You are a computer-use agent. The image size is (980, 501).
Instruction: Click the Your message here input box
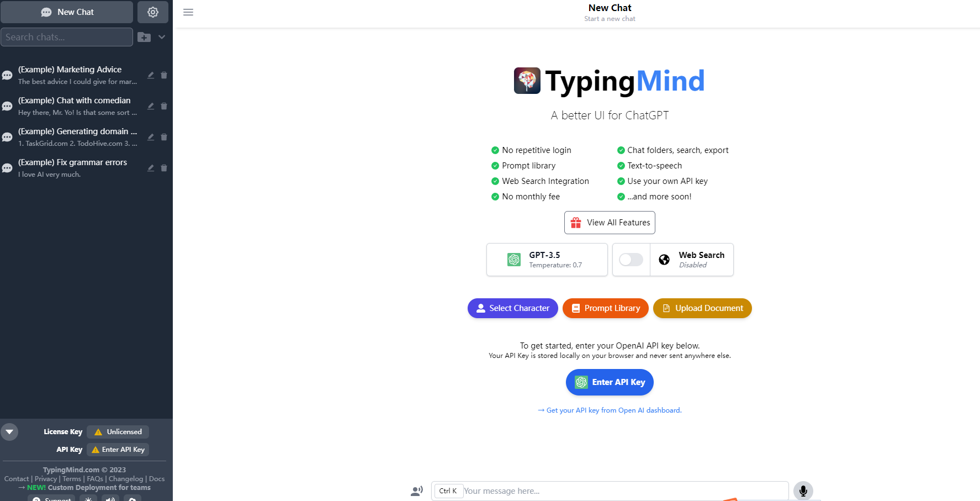point(610,491)
